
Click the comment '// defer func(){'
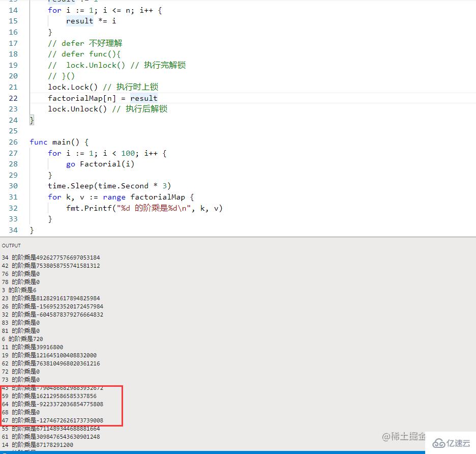(x=84, y=54)
